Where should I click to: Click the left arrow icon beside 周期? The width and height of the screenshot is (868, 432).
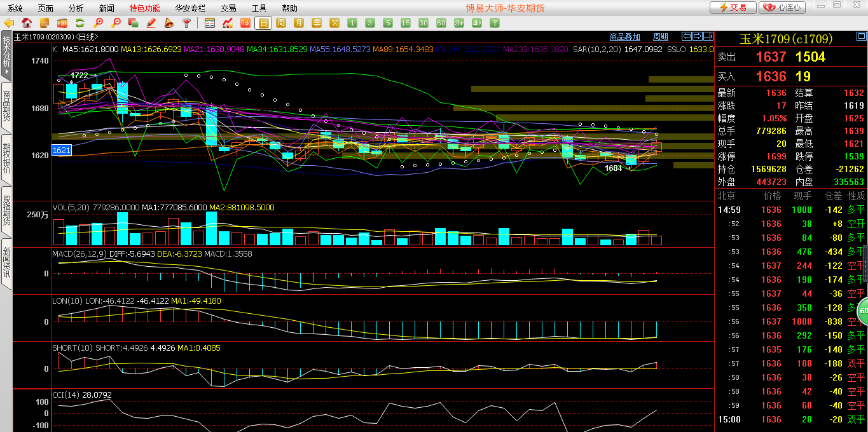[687, 36]
